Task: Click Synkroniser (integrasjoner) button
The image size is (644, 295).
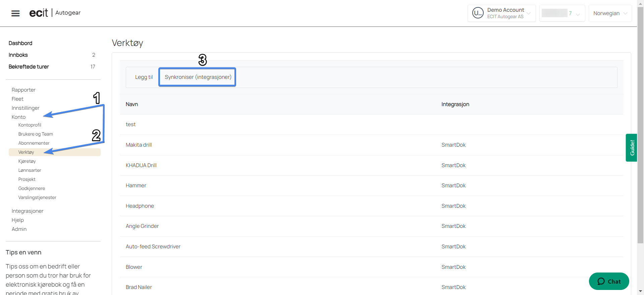Action: pyautogui.click(x=198, y=77)
